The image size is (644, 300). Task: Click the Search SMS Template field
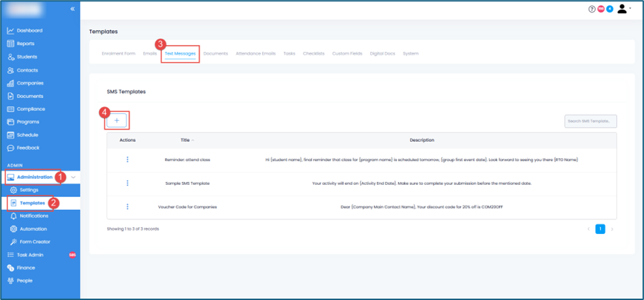590,121
